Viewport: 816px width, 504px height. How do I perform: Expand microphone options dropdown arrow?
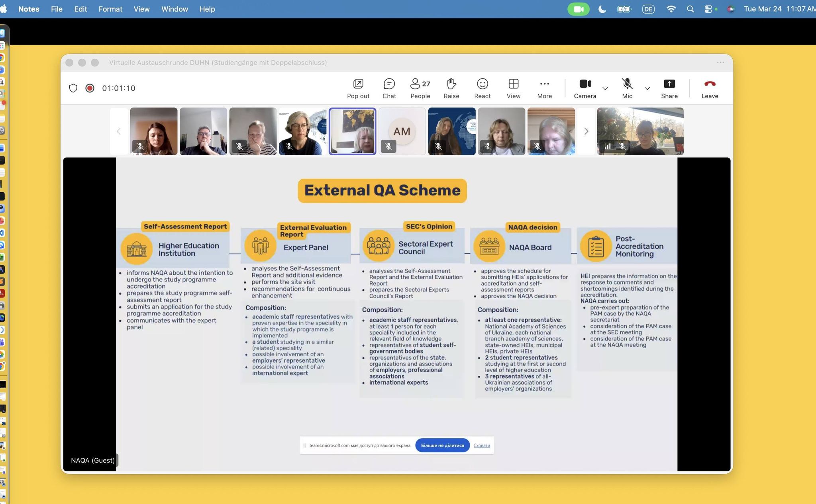pyautogui.click(x=647, y=88)
